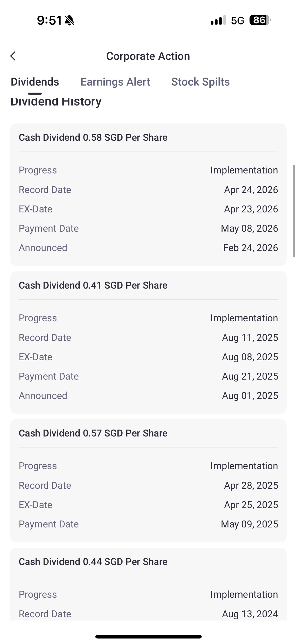Image resolution: width=297 pixels, height=644 pixels.
Task: Tap the back arrow icon
Action: 13,56
